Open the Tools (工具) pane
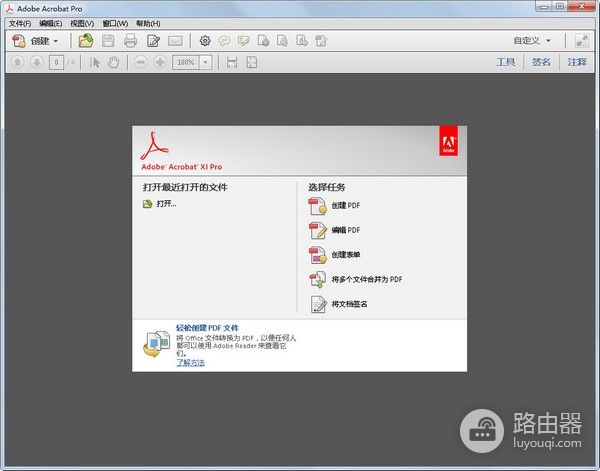The height and width of the screenshot is (471, 600). pyautogui.click(x=505, y=62)
